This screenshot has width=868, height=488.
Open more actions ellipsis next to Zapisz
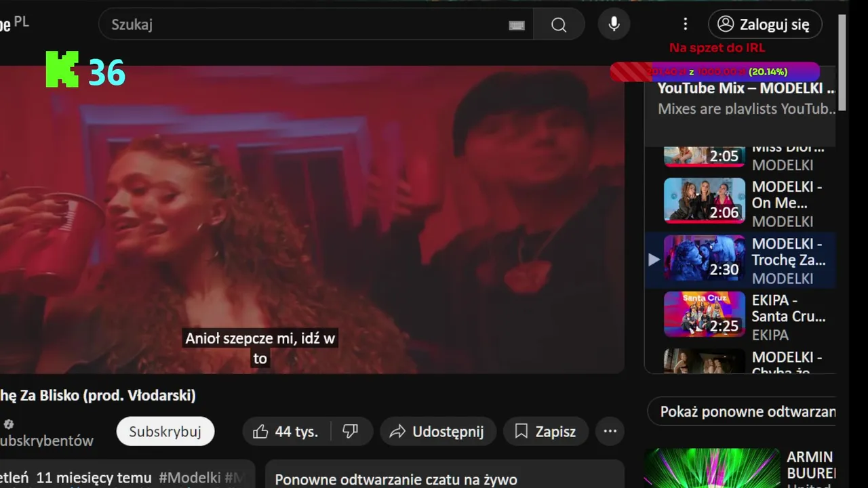(x=610, y=432)
